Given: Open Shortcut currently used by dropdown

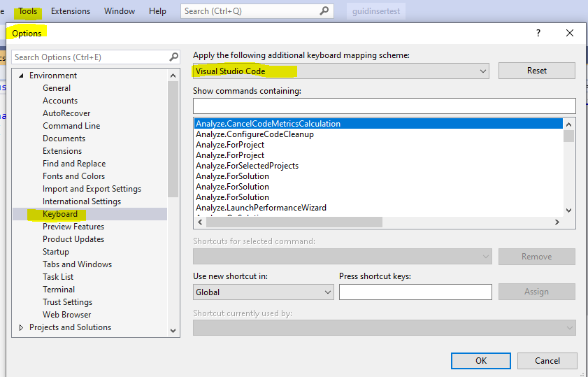Looking at the screenshot, I should 385,327.
